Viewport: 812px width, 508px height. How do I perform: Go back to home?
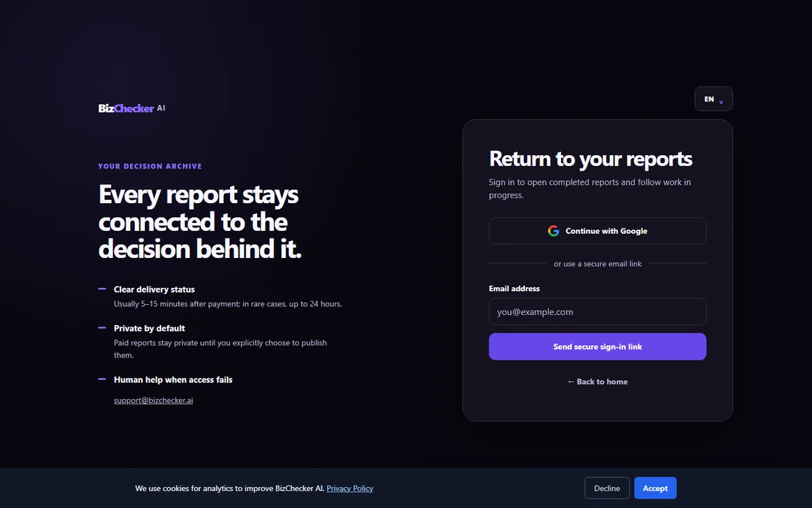point(597,382)
